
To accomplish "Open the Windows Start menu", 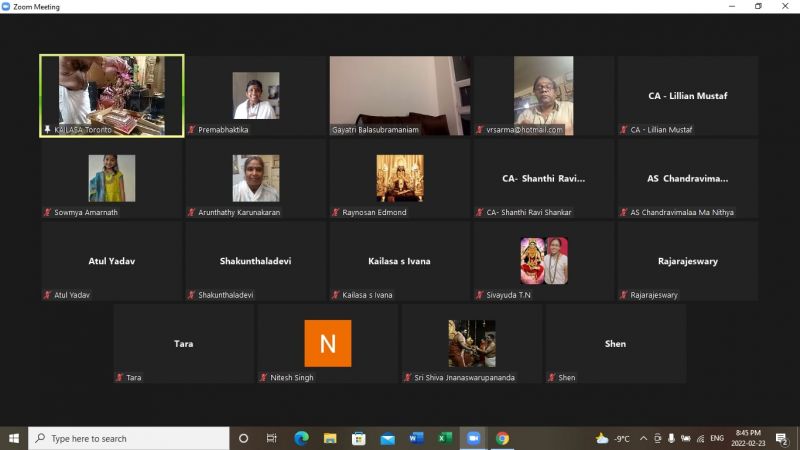I will click(14, 438).
